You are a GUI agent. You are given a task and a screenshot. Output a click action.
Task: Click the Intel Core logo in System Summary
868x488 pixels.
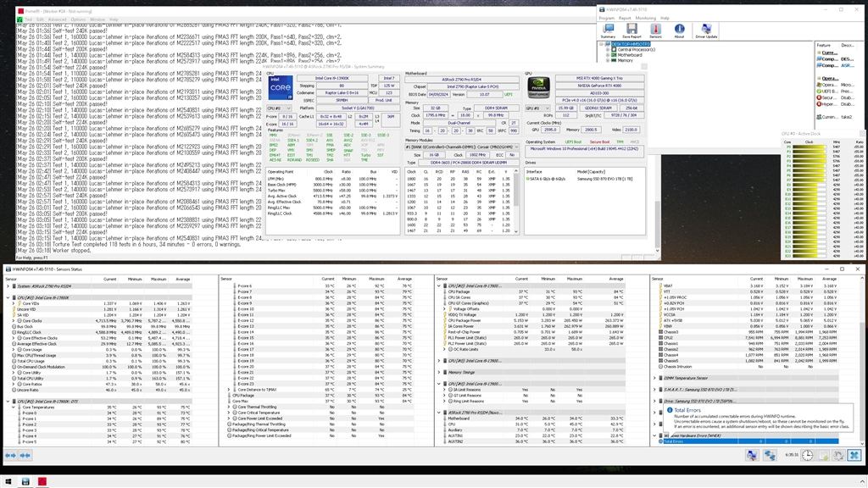(x=281, y=88)
